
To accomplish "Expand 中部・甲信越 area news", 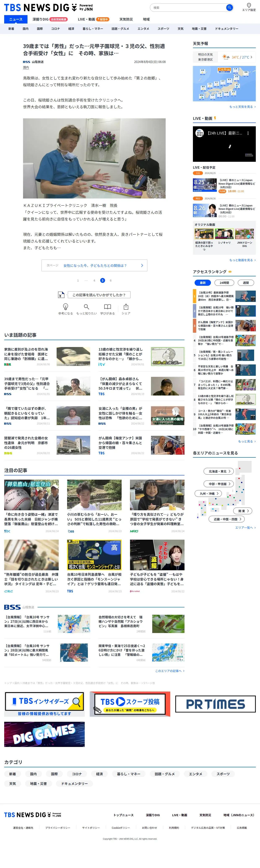I will click(x=219, y=484).
